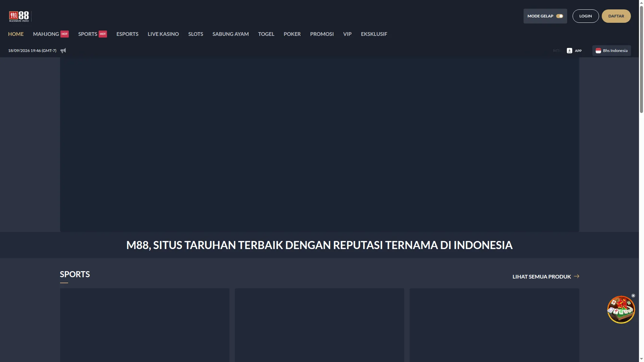This screenshot has width=644, height=362.
Task: Go to the POKER section
Action: pos(292,34)
